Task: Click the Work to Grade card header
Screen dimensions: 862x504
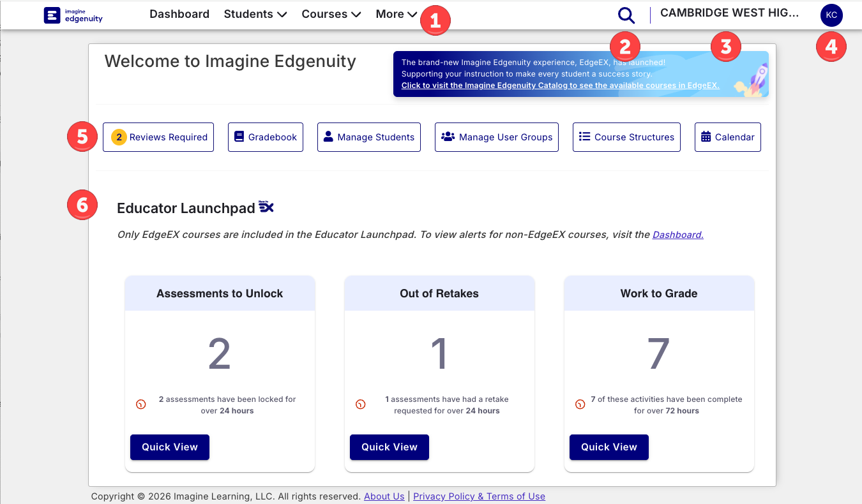Action: (x=659, y=293)
